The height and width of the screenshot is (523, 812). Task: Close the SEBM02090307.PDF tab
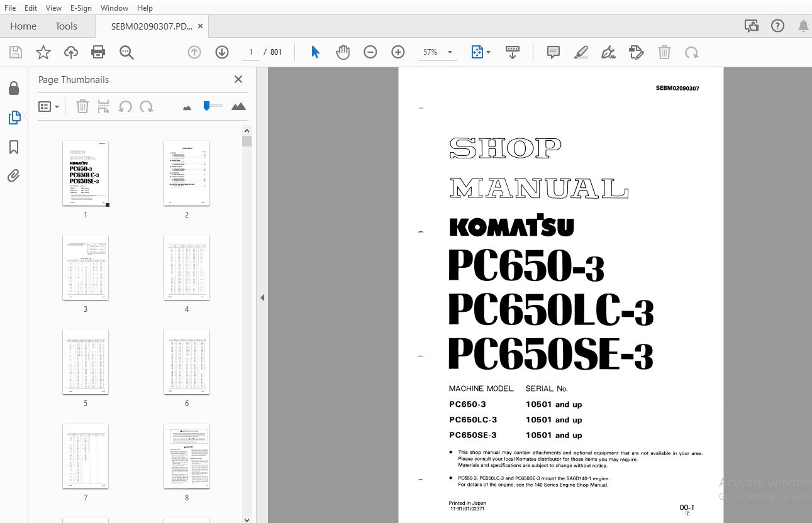tap(200, 26)
